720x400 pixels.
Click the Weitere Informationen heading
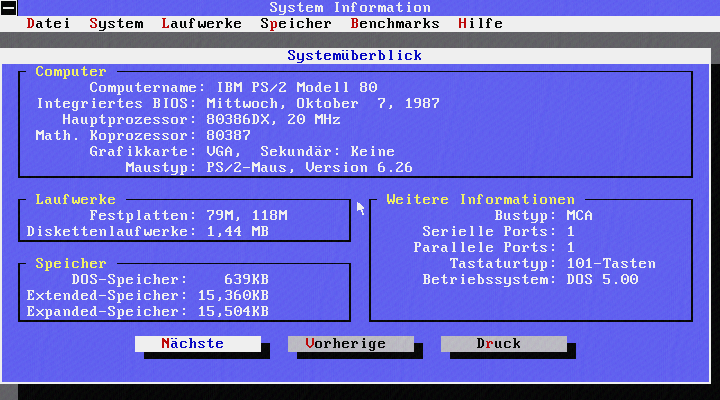pos(480,199)
